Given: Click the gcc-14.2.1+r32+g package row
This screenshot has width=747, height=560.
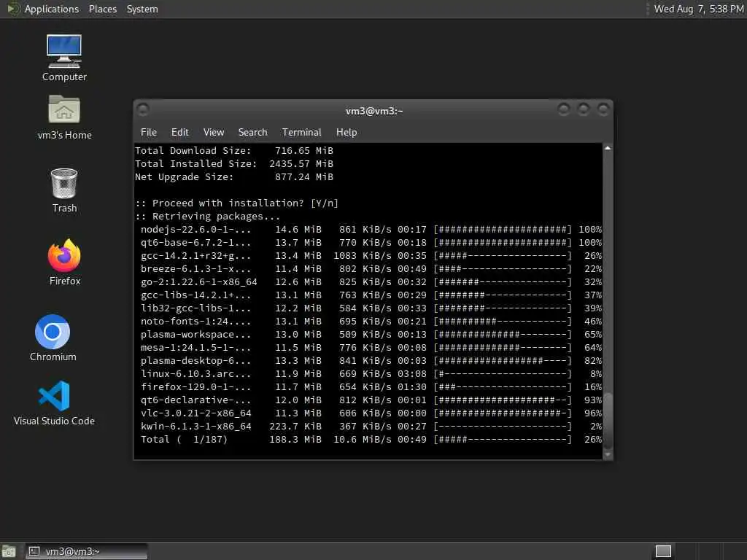Looking at the screenshot, I should click(371, 256).
